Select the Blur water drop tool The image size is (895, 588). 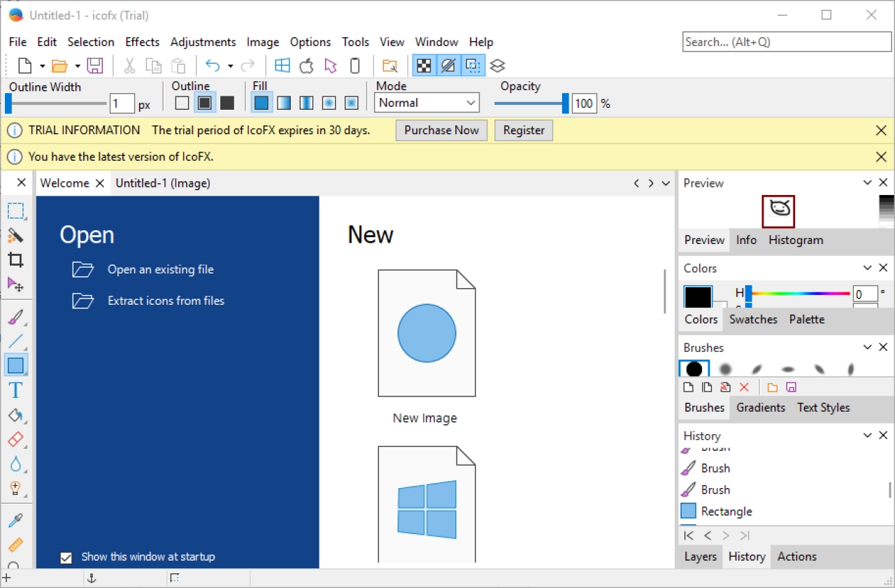[15, 464]
